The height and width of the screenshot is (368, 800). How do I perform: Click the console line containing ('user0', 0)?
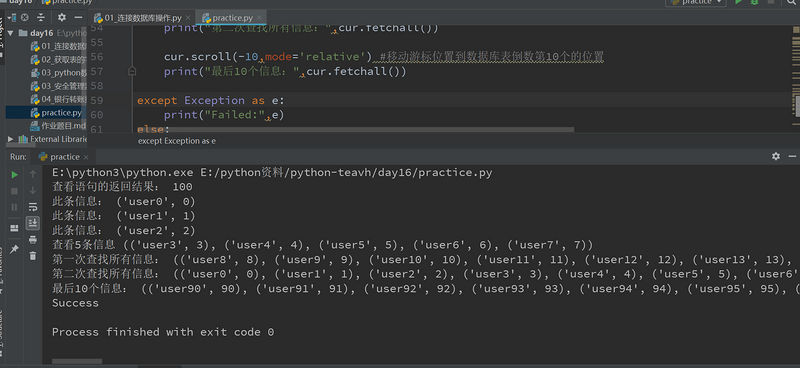tap(123, 202)
